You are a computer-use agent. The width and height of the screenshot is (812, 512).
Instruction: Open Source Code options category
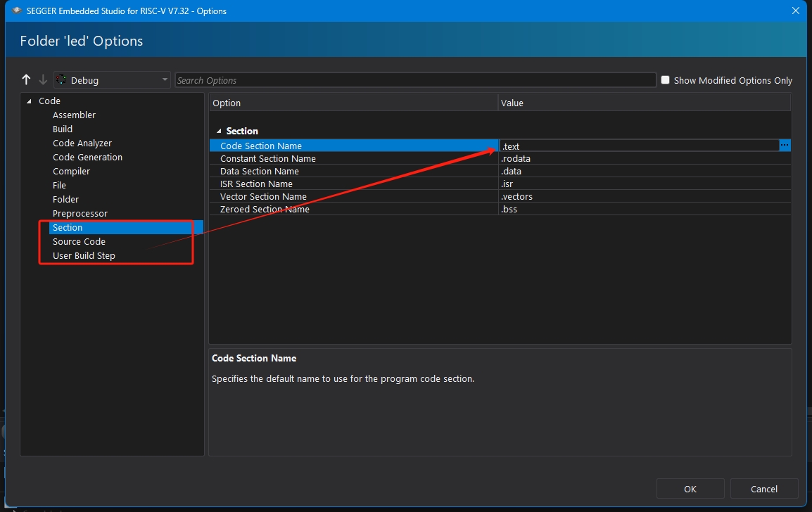coord(80,241)
